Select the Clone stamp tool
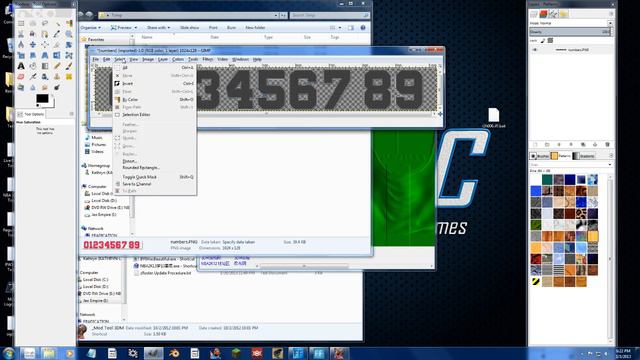640x360 pixels. pyautogui.click(x=57, y=76)
